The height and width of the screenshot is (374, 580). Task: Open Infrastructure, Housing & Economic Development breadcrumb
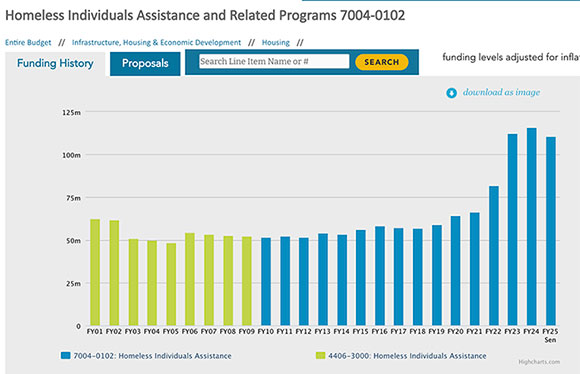click(x=156, y=43)
